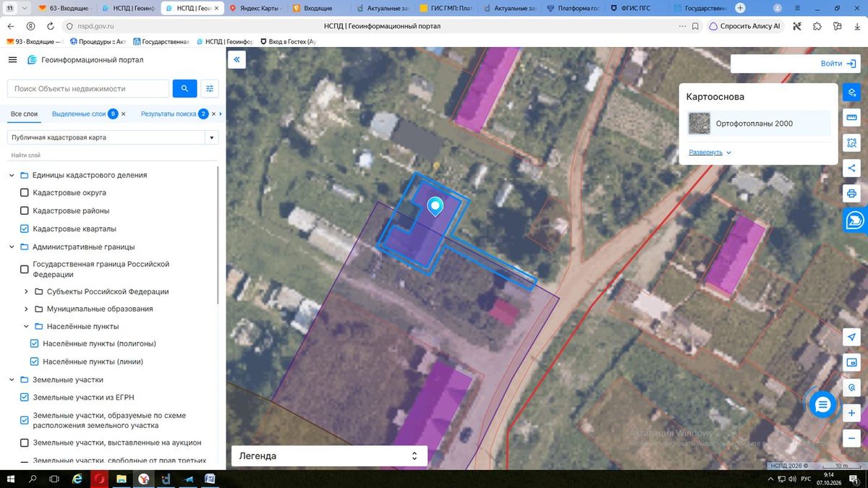Collapse Единицы кадастрового деления group
Viewport: 868px width, 488px height.
click(12, 175)
